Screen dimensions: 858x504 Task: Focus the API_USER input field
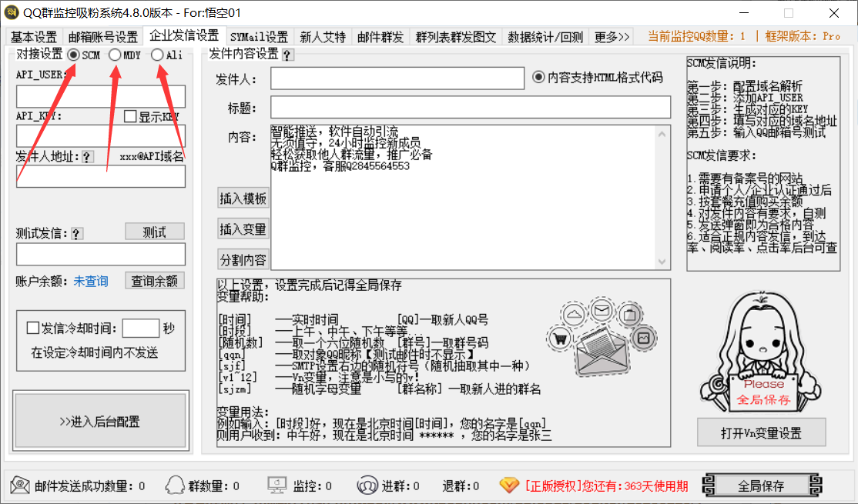pos(101,95)
